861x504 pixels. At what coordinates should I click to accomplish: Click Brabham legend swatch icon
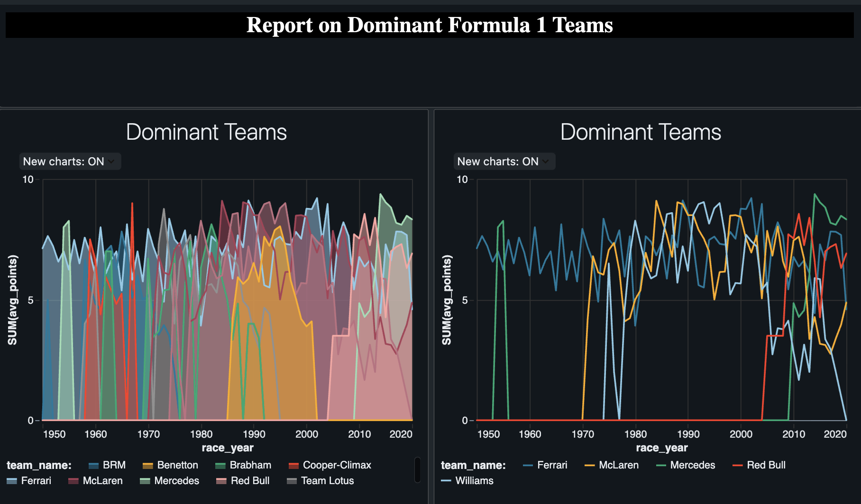220,466
